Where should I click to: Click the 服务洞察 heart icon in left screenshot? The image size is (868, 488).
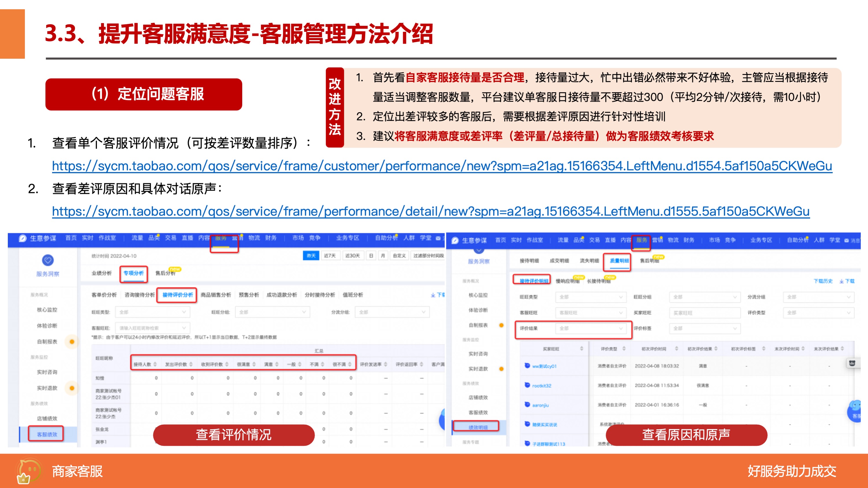pyautogui.click(x=48, y=260)
